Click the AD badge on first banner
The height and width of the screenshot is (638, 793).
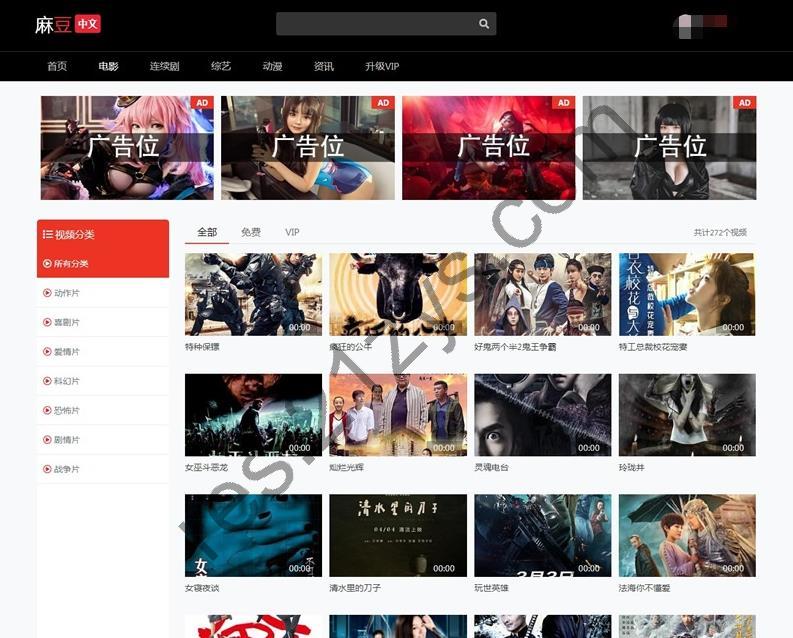coord(202,103)
